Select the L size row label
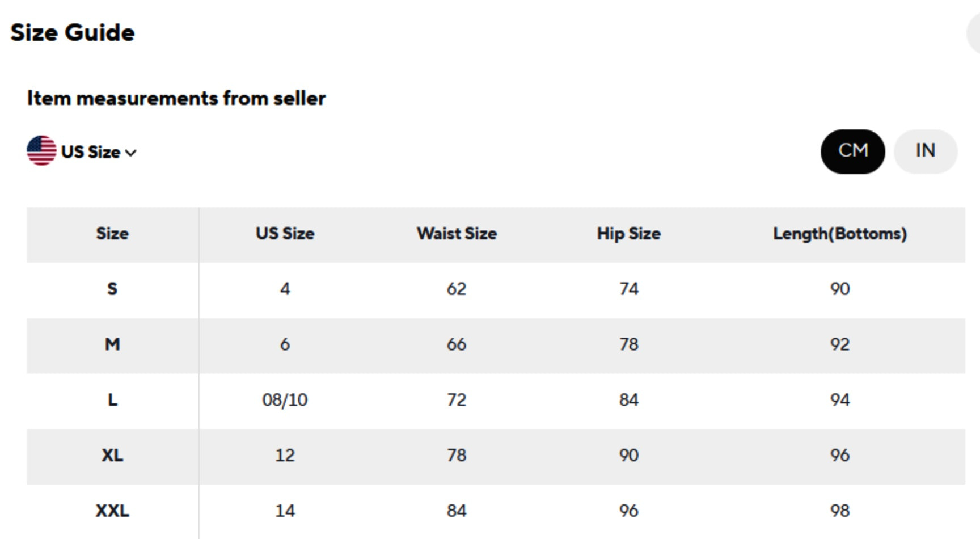This screenshot has width=980, height=539. pyautogui.click(x=112, y=400)
